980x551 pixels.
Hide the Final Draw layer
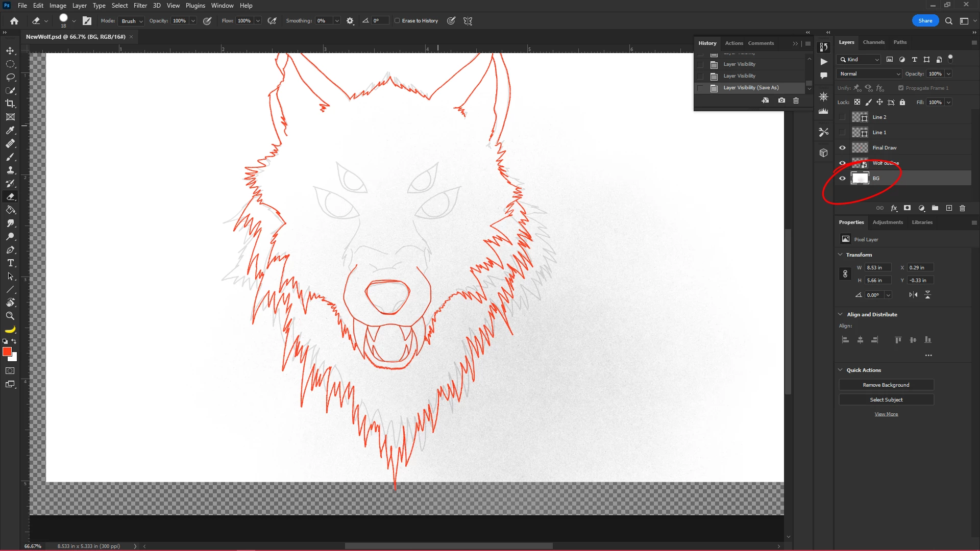(x=842, y=148)
